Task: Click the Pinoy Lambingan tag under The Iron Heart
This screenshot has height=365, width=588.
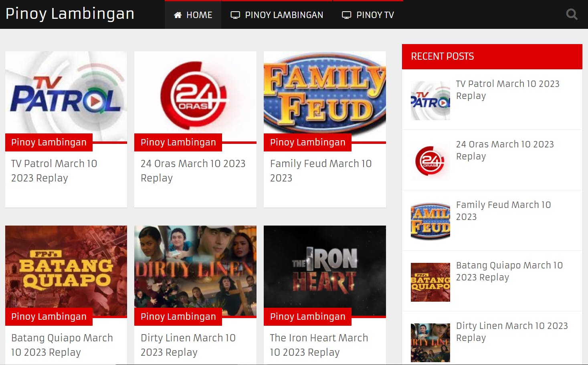Action: pyautogui.click(x=307, y=317)
